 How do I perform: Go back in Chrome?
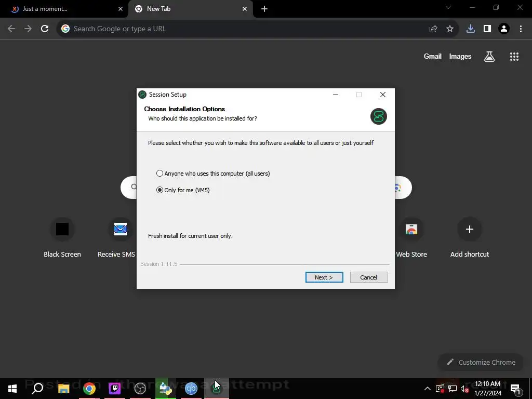(11, 29)
